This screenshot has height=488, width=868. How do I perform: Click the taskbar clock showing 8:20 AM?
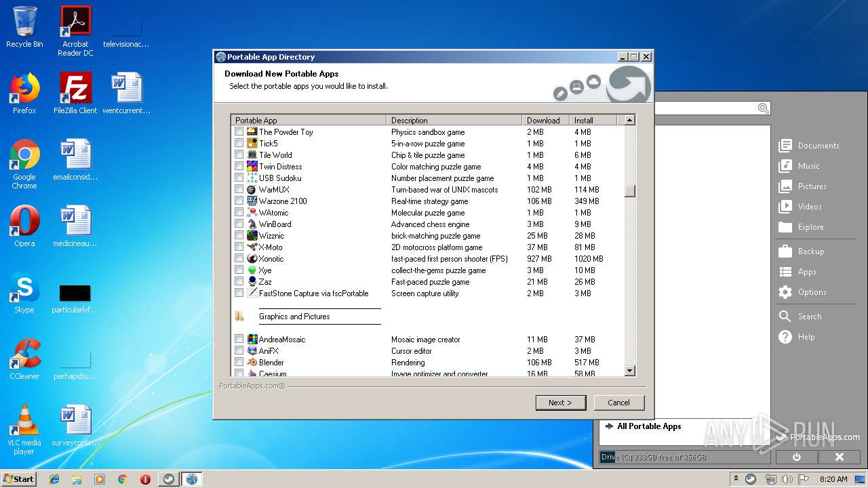pos(833,479)
